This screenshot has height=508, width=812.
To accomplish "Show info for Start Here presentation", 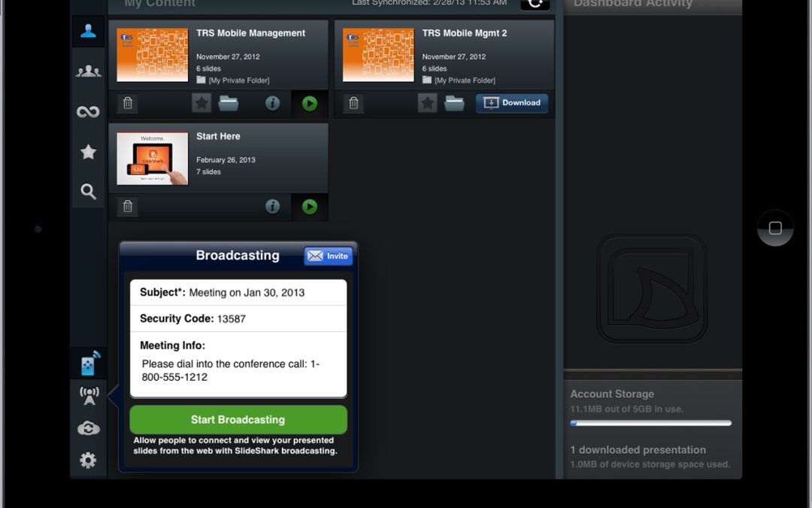I will (x=272, y=206).
